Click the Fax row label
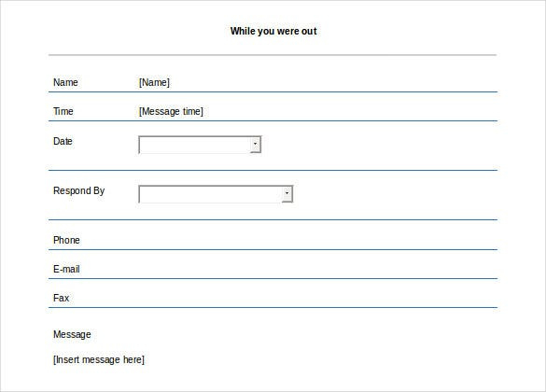The height and width of the screenshot is (392, 546). click(x=61, y=298)
